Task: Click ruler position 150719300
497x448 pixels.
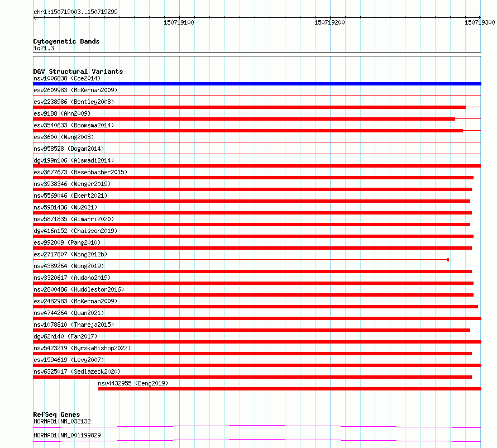Action: [x=480, y=22]
